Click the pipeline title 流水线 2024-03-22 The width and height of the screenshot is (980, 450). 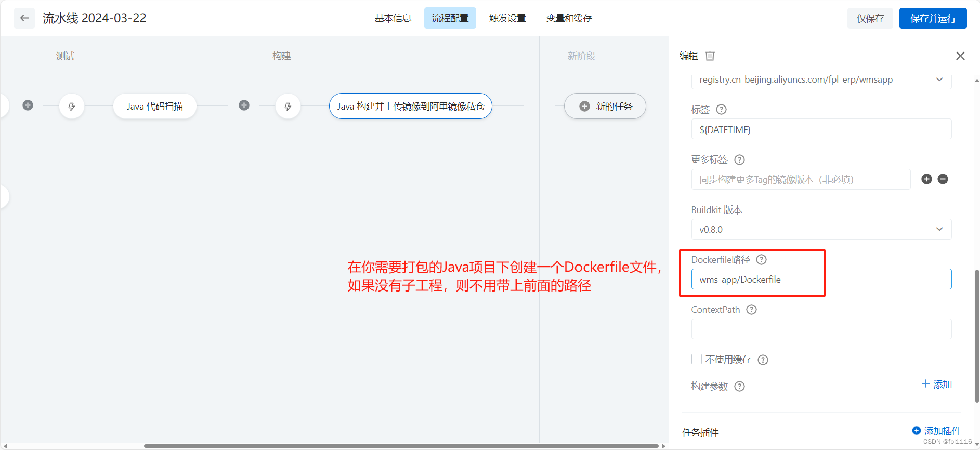95,18
